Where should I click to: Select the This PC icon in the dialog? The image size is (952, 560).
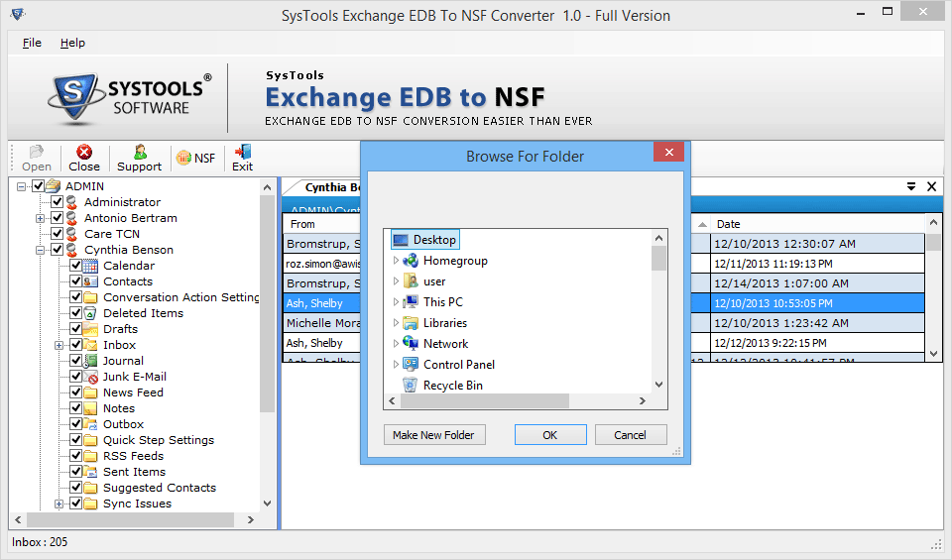[411, 301]
